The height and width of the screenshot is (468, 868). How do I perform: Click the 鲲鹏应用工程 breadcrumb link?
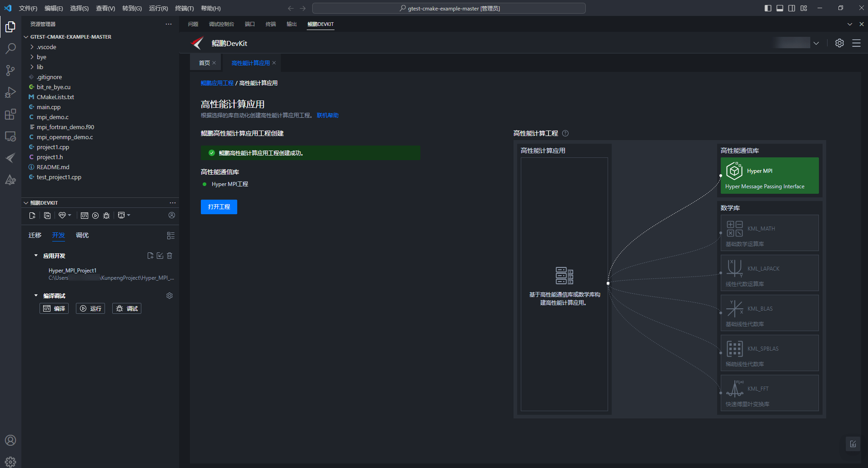217,83
